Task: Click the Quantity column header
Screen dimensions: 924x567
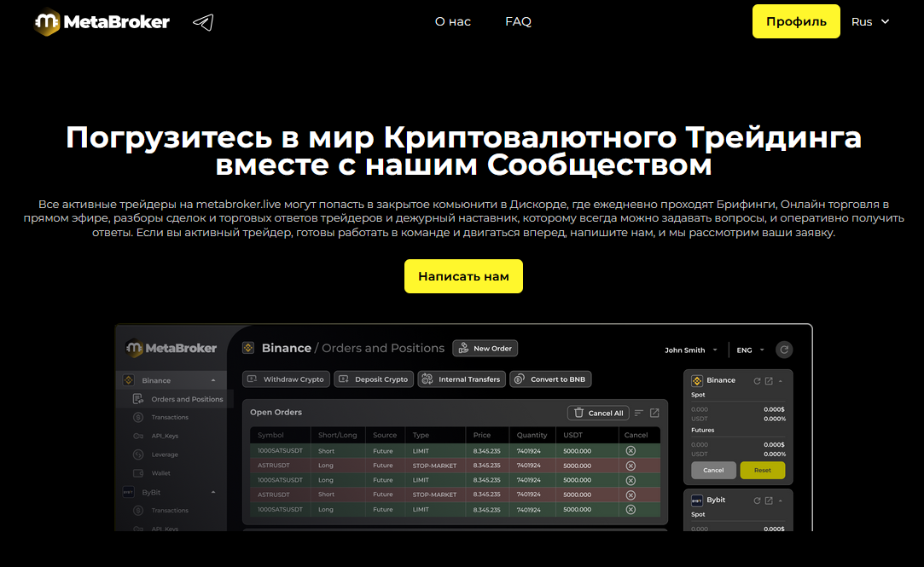Action: click(x=532, y=435)
